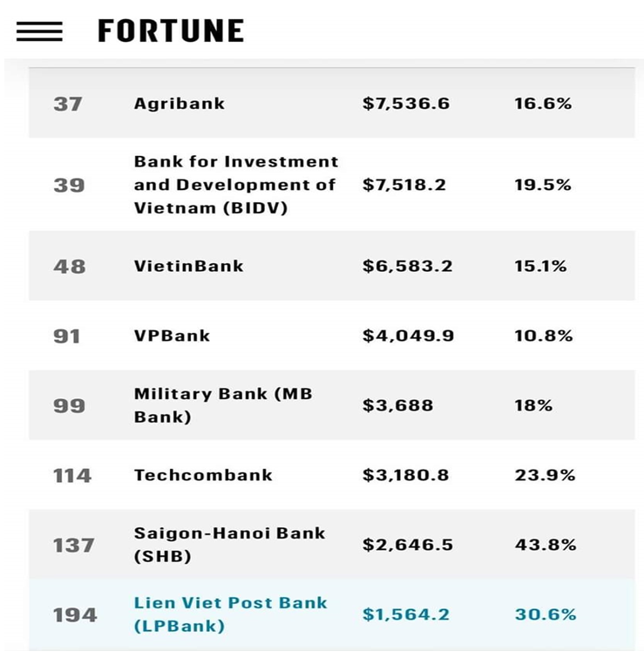Viewport: 644px width, 658px height.
Task: Open the Agribank company entry
Action: [180, 103]
